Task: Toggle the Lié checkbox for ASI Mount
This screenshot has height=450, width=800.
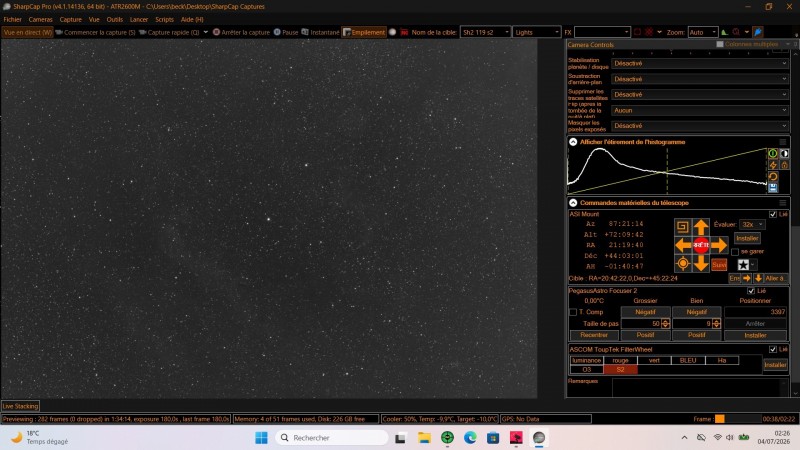Action: (772, 214)
